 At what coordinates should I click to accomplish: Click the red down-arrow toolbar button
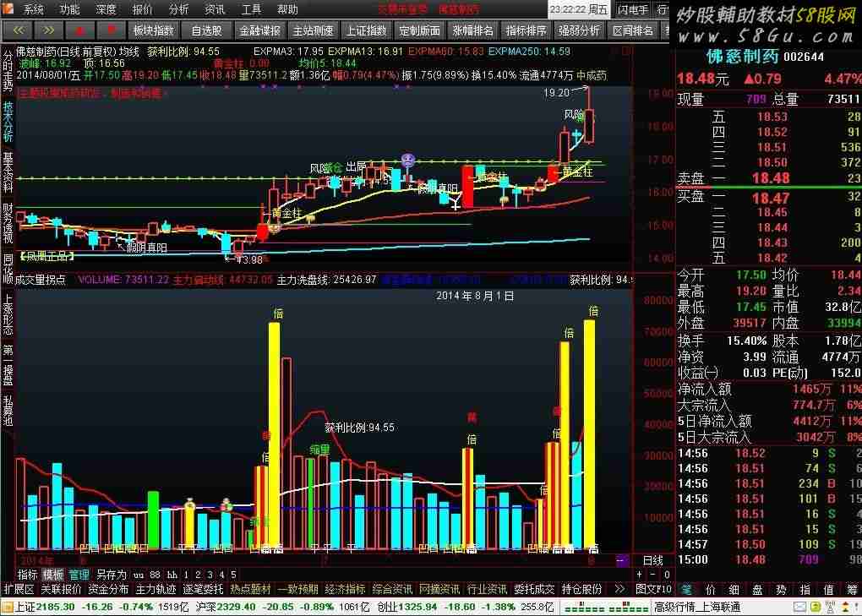111,30
